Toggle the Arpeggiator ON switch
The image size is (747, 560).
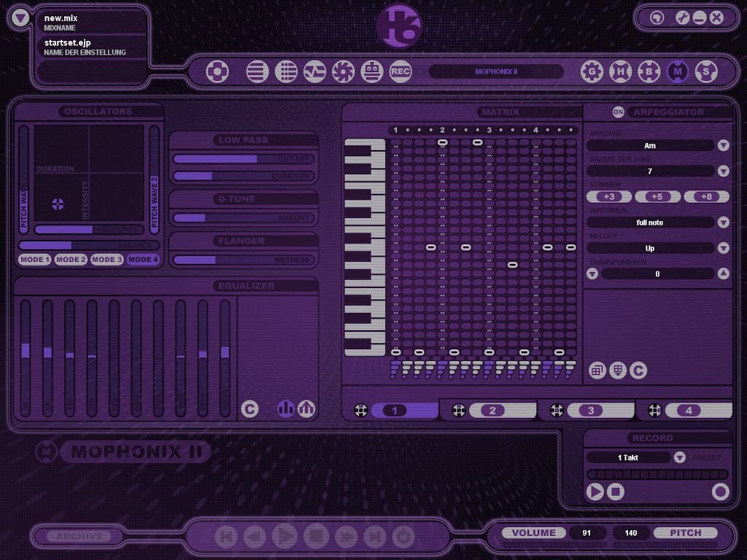(x=619, y=112)
